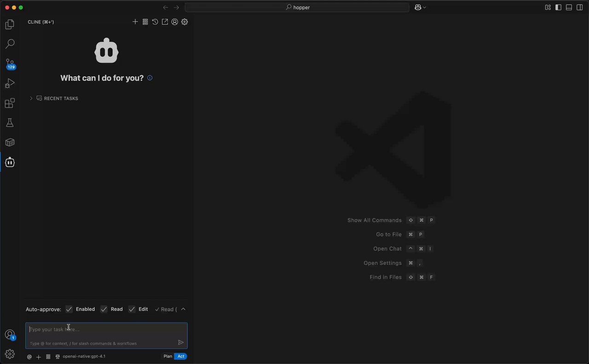This screenshot has width=589, height=364.
Task: Click the scales icon beside the model name
Action: [58, 357]
